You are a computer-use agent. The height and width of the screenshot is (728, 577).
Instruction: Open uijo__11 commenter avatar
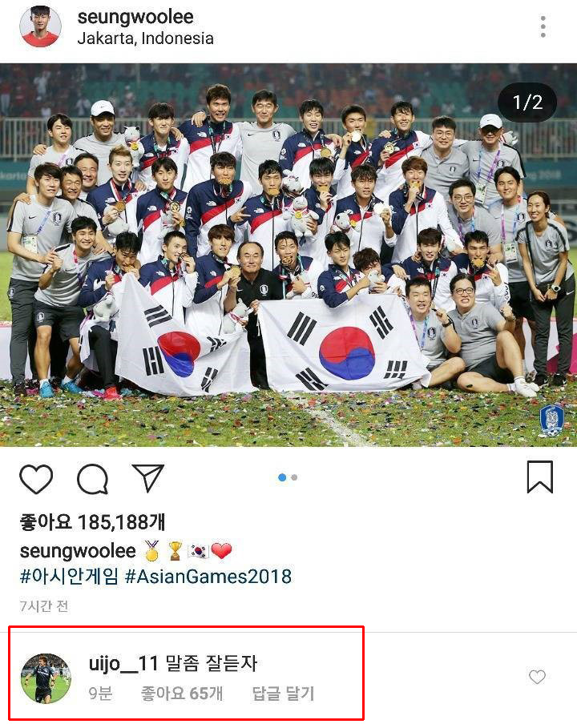(46, 678)
